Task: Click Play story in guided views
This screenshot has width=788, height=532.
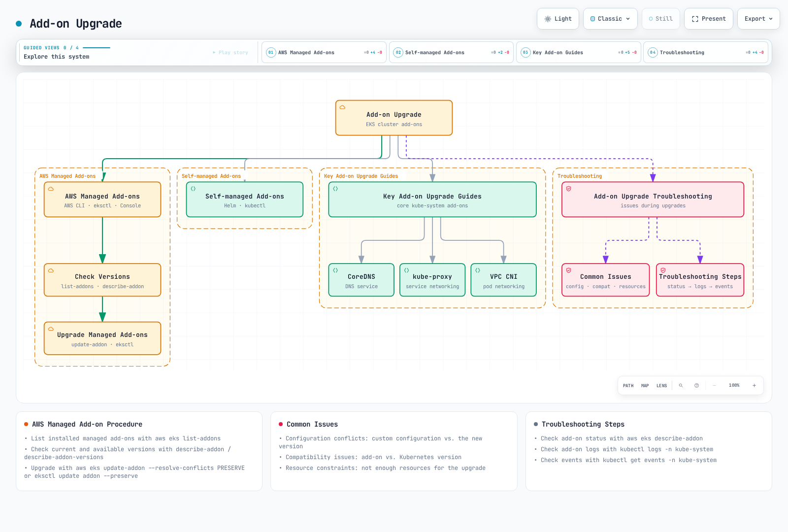Action: point(230,52)
